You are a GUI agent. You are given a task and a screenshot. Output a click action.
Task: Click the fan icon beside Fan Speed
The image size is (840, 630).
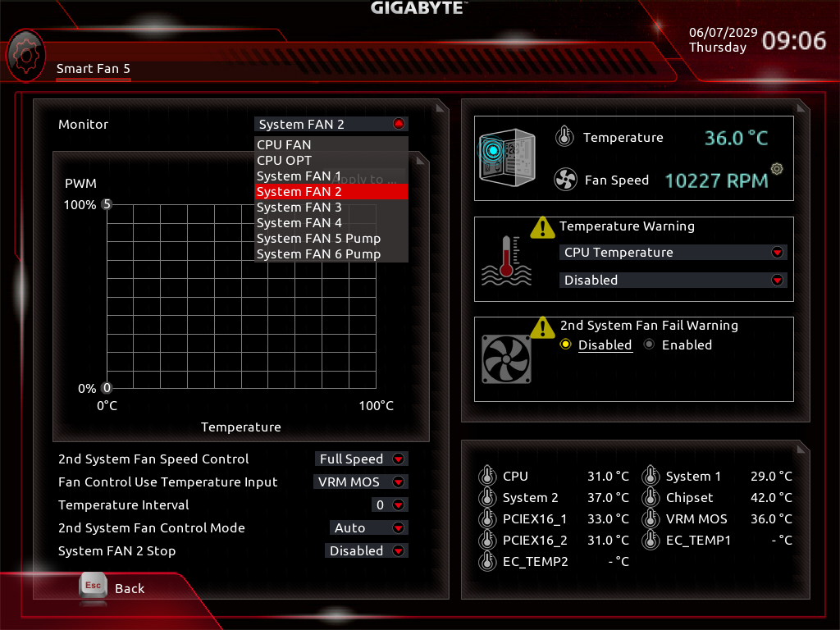[x=565, y=180]
